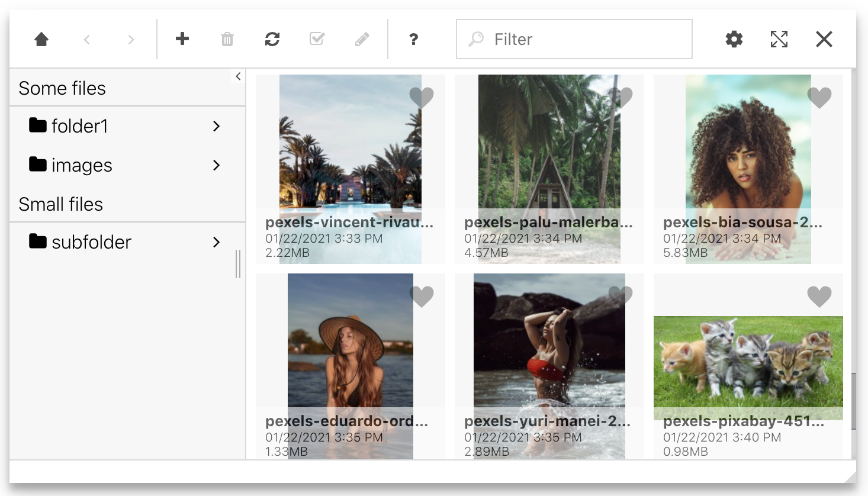Toggle favorite heart on pexels-vincent-rivau image
868x496 pixels.
pyautogui.click(x=422, y=97)
